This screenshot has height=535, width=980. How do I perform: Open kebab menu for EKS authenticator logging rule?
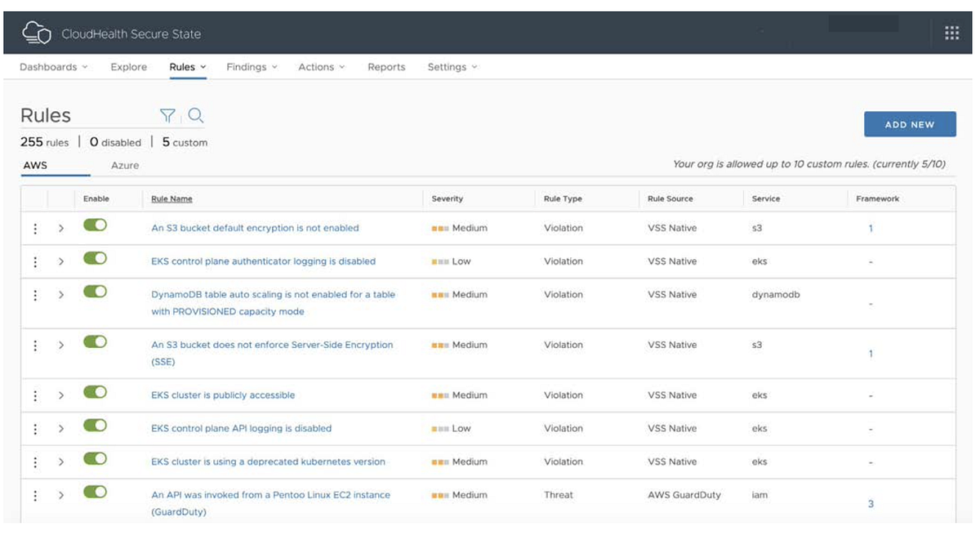(35, 262)
